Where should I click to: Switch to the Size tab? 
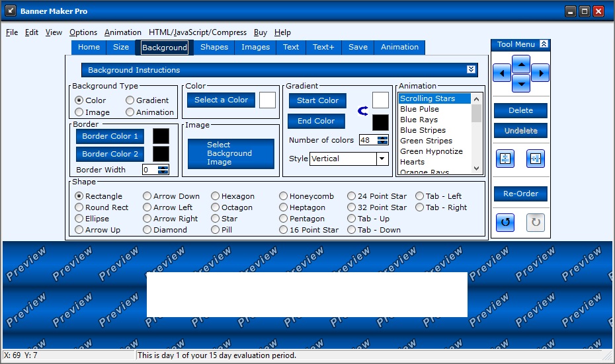click(121, 47)
